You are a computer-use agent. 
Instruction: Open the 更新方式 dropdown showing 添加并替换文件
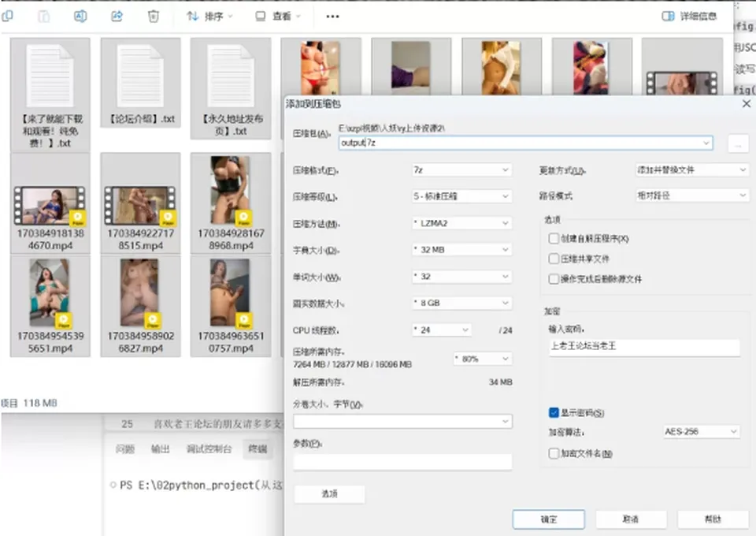692,169
